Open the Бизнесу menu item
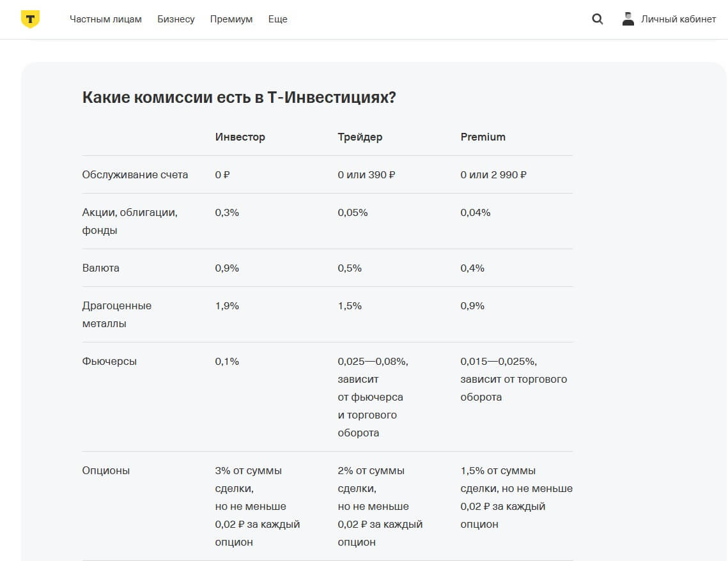The height and width of the screenshot is (561, 728). coord(176,19)
